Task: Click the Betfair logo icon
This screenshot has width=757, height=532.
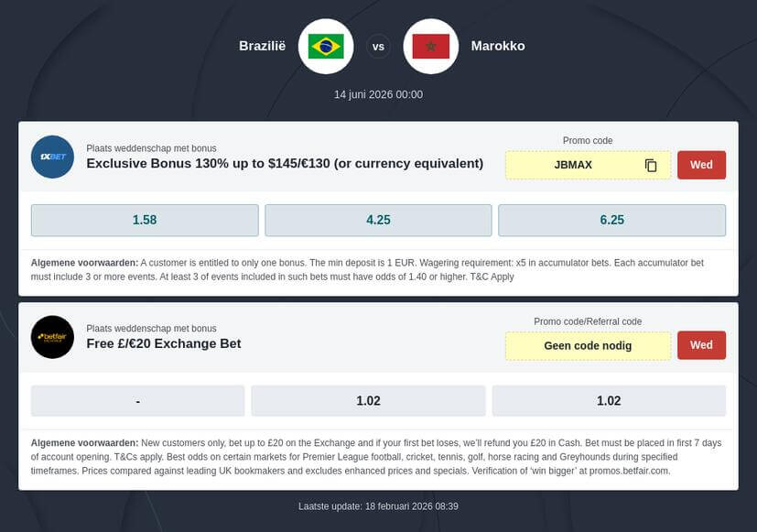Action: click(52, 337)
